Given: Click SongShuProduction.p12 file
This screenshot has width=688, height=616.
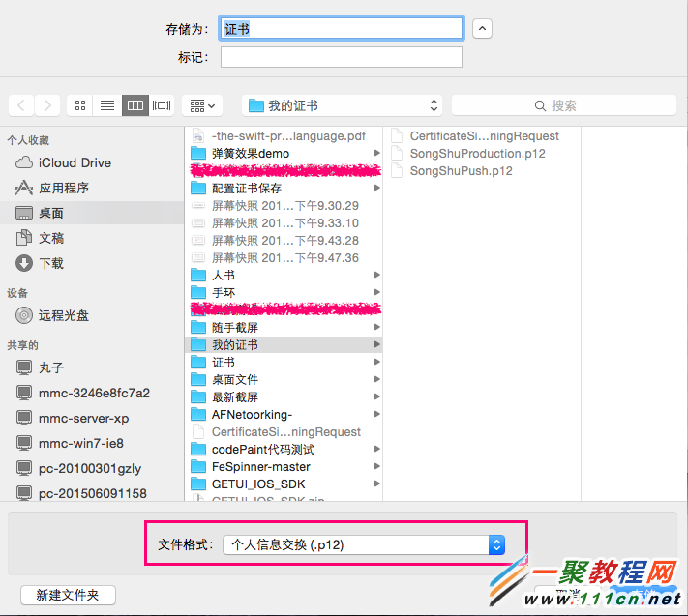Looking at the screenshot, I should point(482,154).
